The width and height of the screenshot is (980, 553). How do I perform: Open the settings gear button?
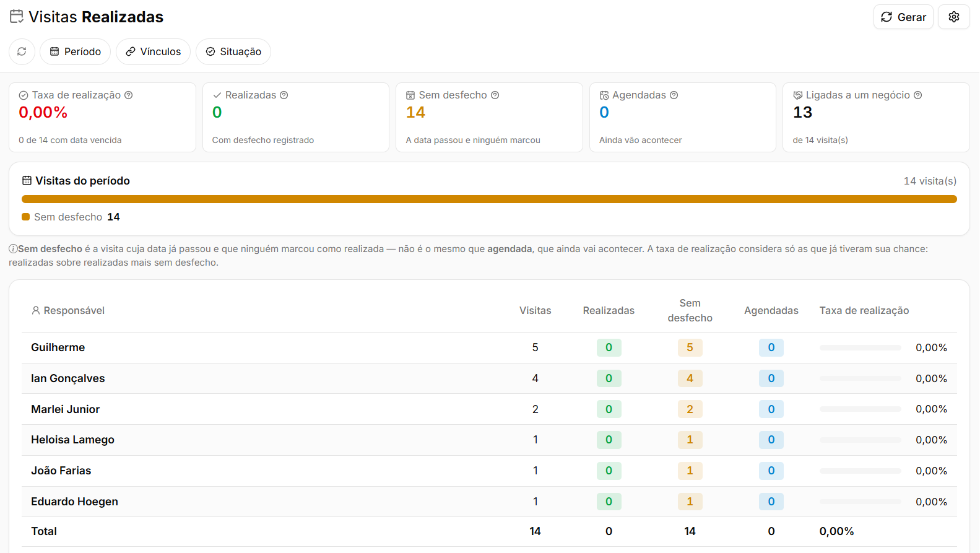click(x=953, y=17)
